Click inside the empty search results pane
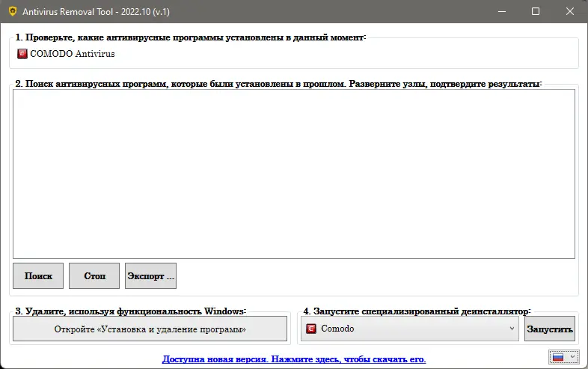This screenshot has width=588, height=369. [294, 174]
